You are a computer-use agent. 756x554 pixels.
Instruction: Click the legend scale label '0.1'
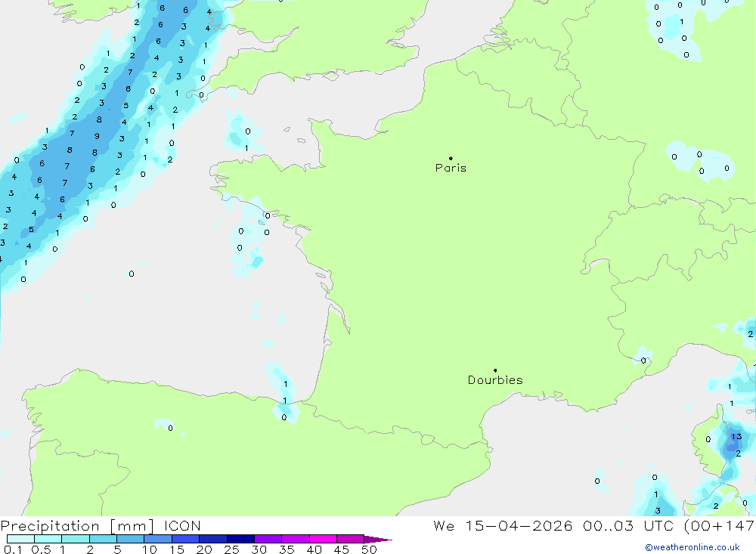[x=13, y=549]
